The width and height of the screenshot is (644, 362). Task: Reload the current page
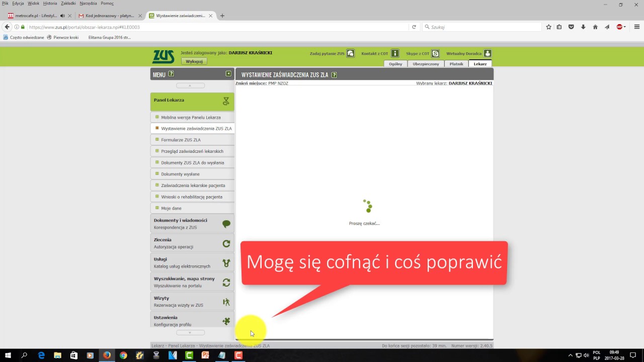[414, 27]
